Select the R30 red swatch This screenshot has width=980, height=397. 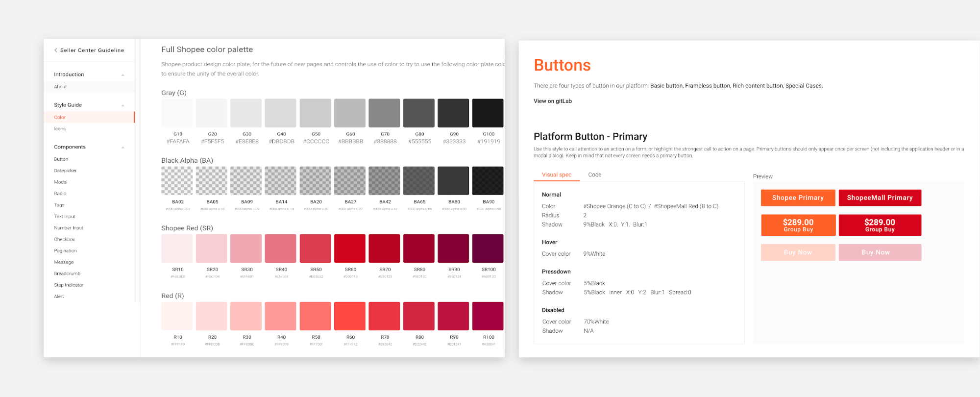[x=246, y=316]
